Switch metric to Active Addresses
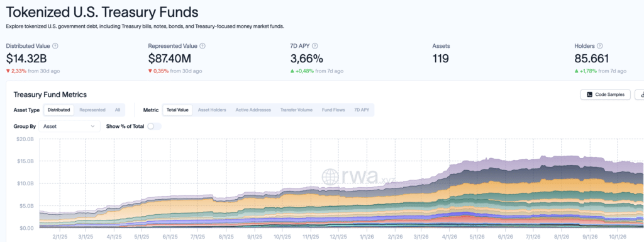The height and width of the screenshot is (242, 644). [x=253, y=110]
